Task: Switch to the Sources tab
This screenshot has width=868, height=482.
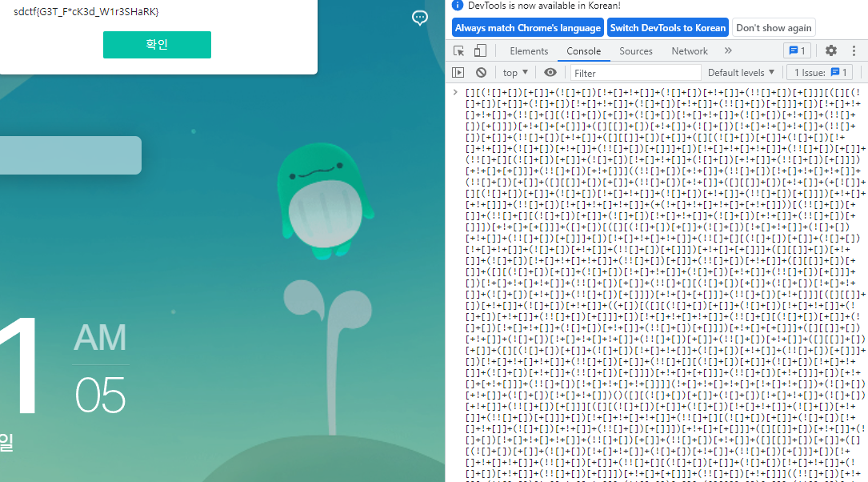Action: coord(635,51)
